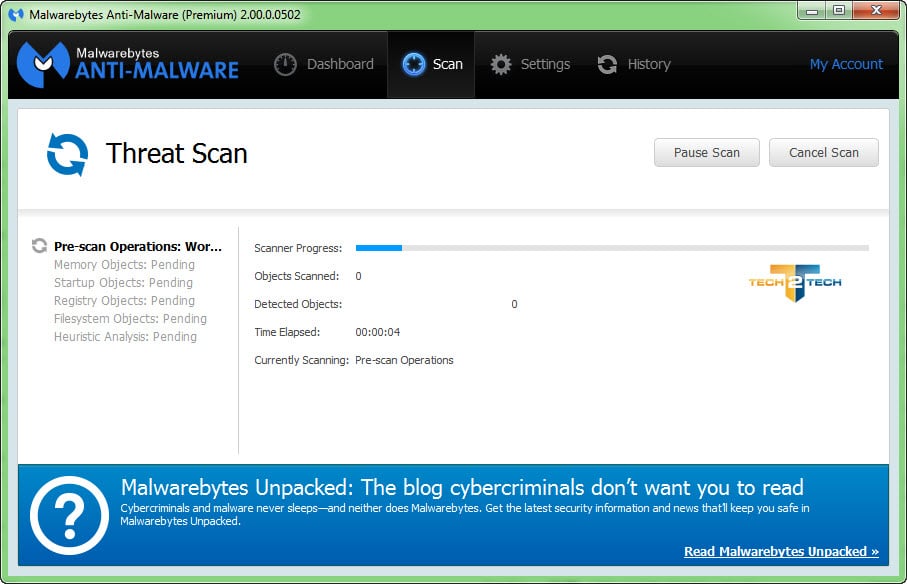Minimize the Malwarebytes window
The height and width of the screenshot is (584, 907).
pyautogui.click(x=812, y=10)
